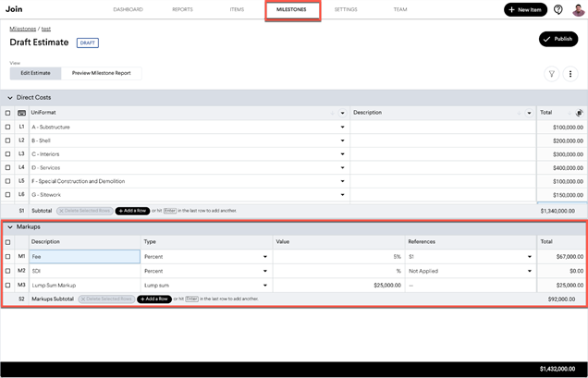This screenshot has width=588, height=378.
Task: Click the New Item button
Action: coord(525,10)
